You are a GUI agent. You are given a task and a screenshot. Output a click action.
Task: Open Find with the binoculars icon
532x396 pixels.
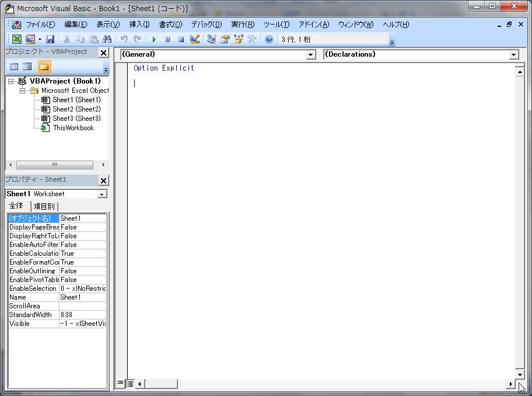[107, 39]
